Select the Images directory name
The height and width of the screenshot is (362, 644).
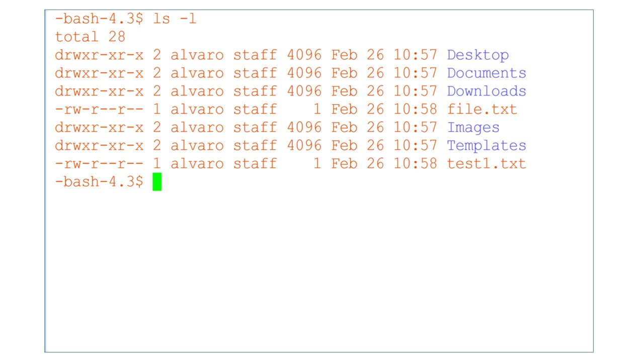pos(473,128)
